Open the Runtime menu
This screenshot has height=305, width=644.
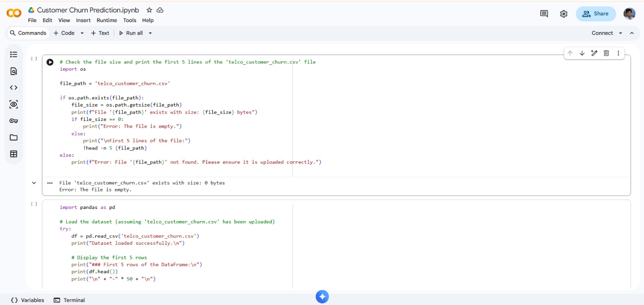[x=107, y=20]
